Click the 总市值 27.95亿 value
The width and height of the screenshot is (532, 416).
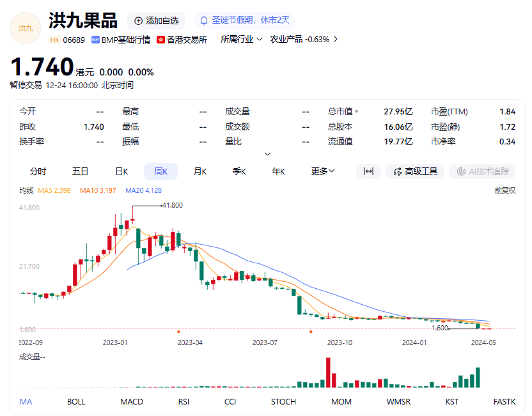[x=398, y=112]
